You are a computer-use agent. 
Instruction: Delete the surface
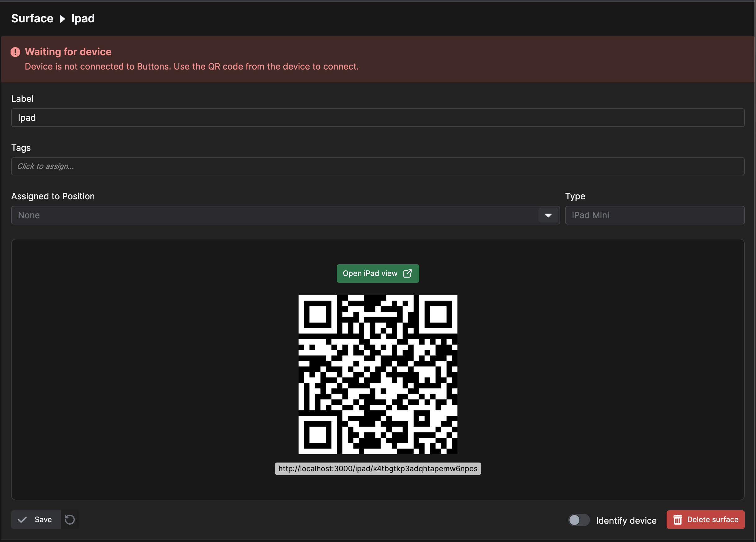tap(705, 519)
